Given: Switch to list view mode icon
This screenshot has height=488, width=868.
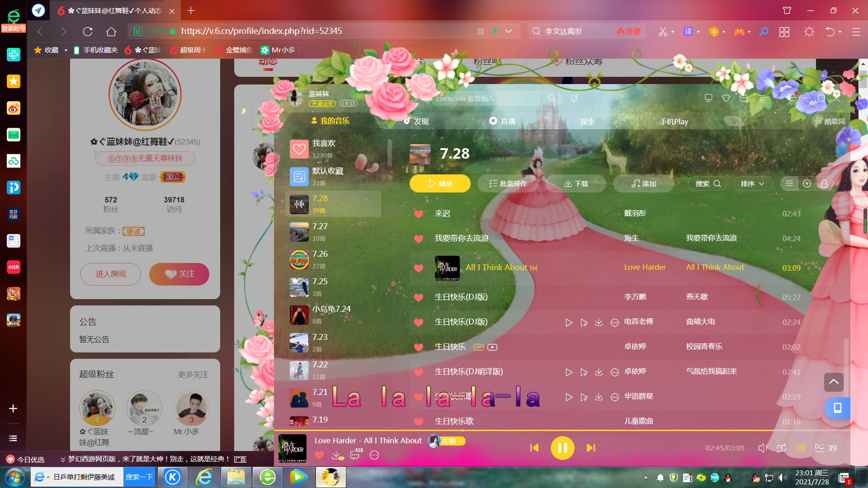Looking at the screenshot, I should click(789, 183).
